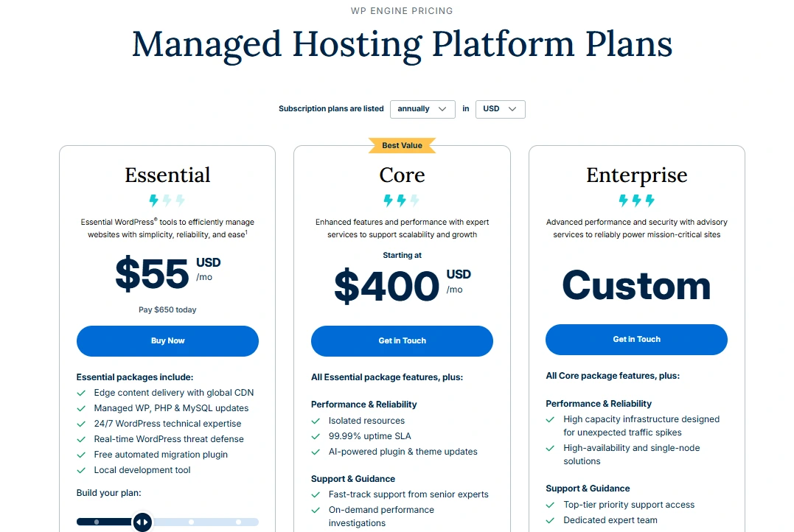The height and width of the screenshot is (532, 794).
Task: Click the lightning bolt icons under Core
Action: [x=402, y=200]
